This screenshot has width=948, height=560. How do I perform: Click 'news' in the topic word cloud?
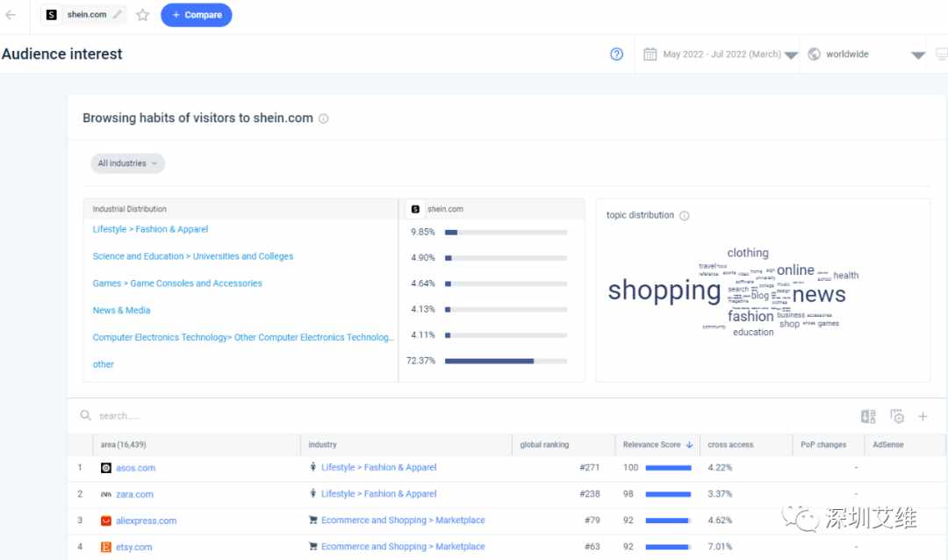[x=819, y=295]
